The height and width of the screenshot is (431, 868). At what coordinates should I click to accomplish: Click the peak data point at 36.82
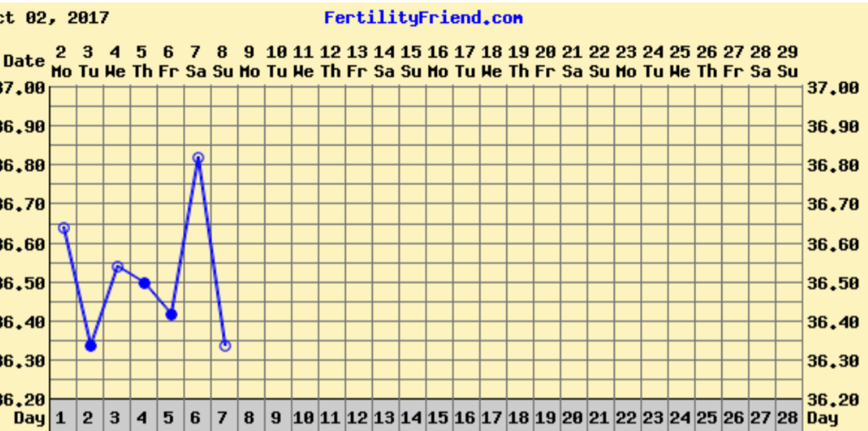tap(198, 158)
